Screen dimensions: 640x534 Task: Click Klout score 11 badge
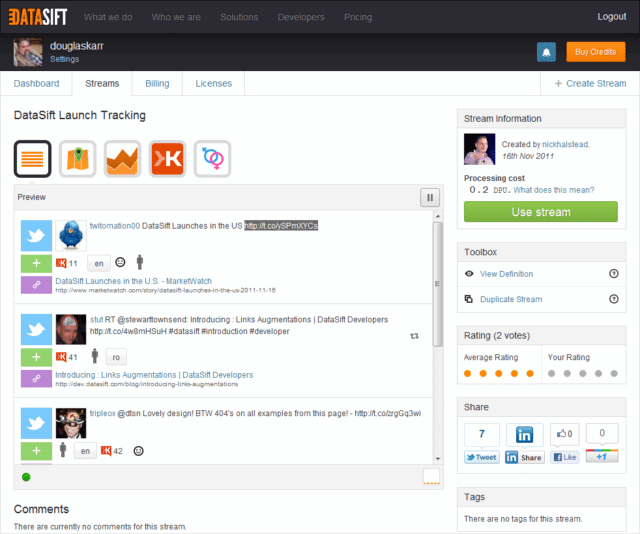[x=67, y=263]
